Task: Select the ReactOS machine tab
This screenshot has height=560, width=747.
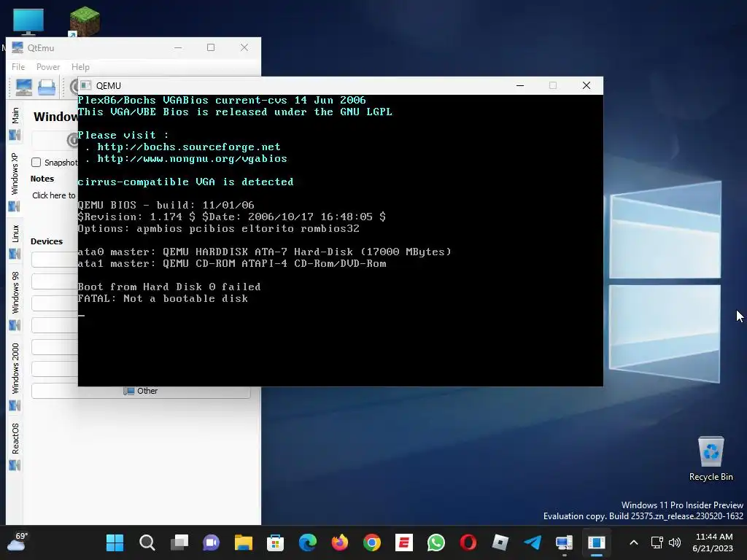Action: (x=15, y=446)
